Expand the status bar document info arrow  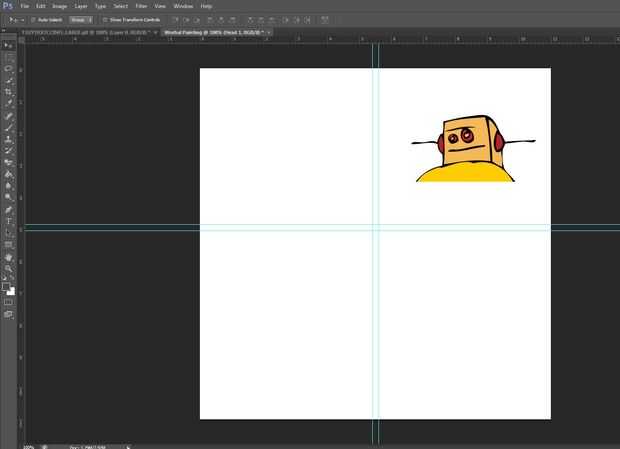coord(128,446)
